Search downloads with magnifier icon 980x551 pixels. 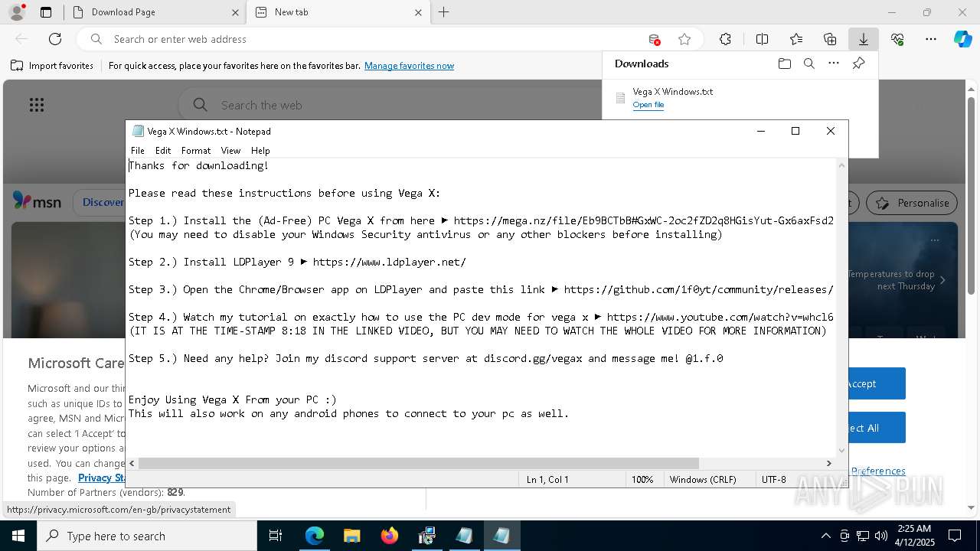[x=808, y=64]
